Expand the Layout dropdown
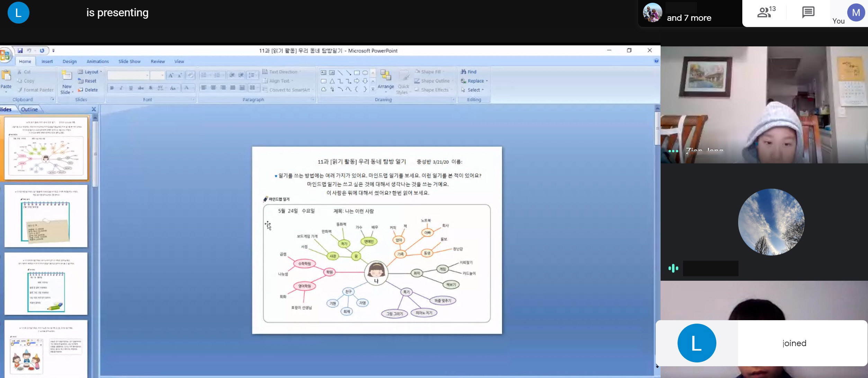 coord(91,72)
